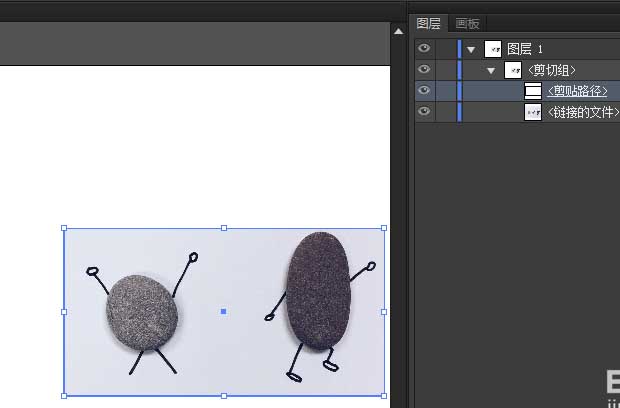Screen dimensions: 620x408
Task: Click the canvas scroll-up arrow
Action: (399, 31)
